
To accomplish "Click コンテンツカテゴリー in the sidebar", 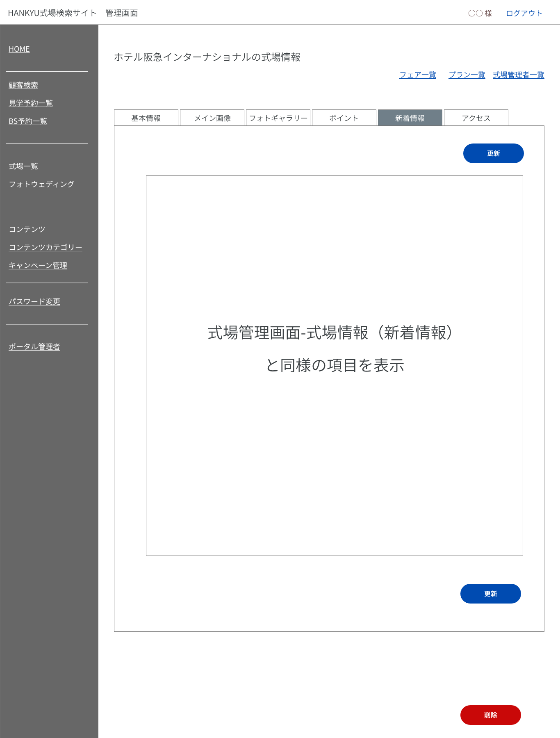I will click(x=46, y=248).
